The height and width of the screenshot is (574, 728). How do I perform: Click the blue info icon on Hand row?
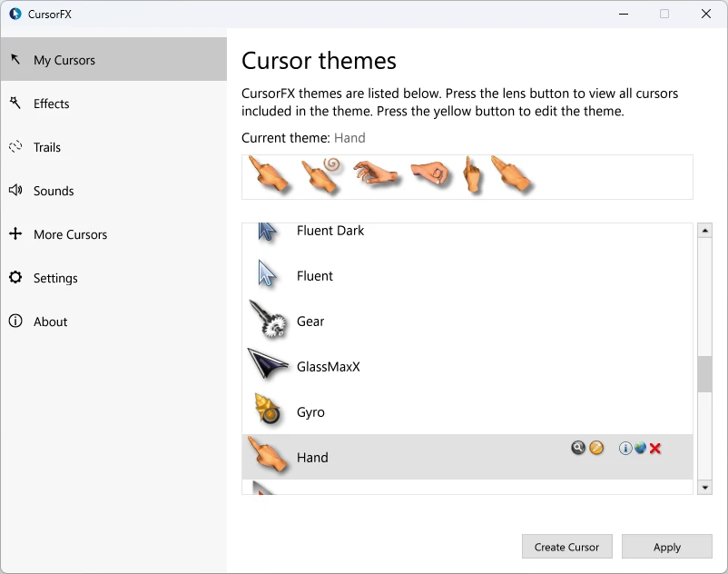click(x=625, y=448)
